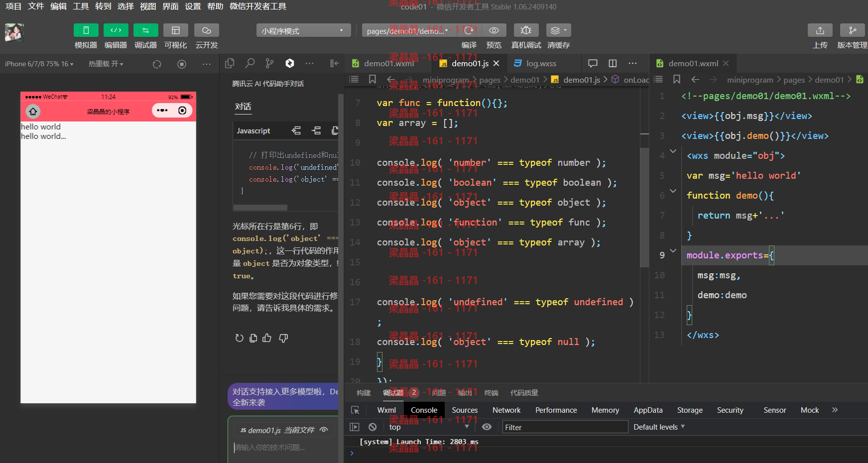Toggle console live expression eye
The height and width of the screenshot is (463, 868).
(x=487, y=427)
